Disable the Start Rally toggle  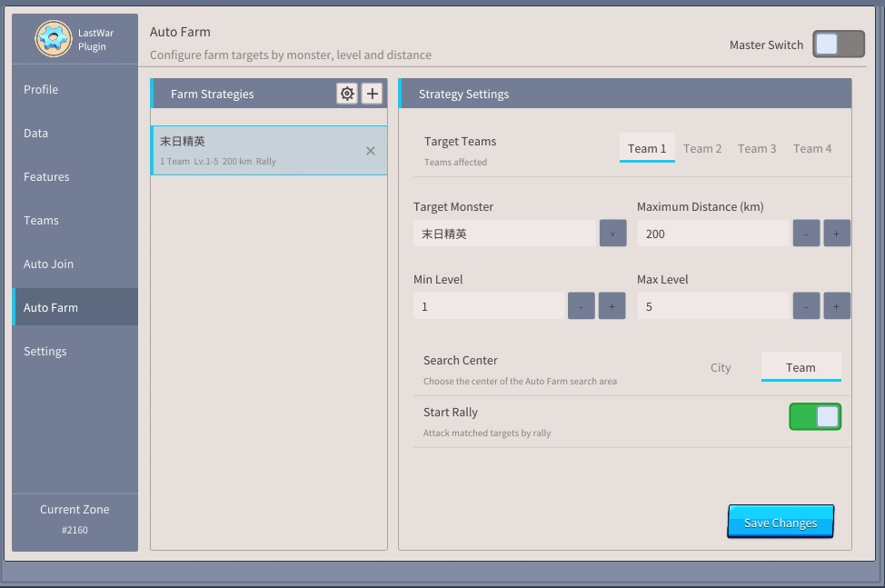coord(815,417)
